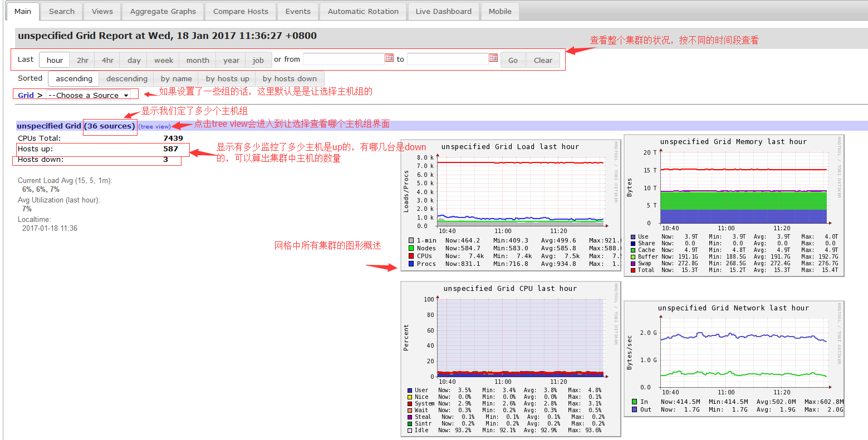
Task: Open the Grid Memory last hour graph
Action: (734, 205)
